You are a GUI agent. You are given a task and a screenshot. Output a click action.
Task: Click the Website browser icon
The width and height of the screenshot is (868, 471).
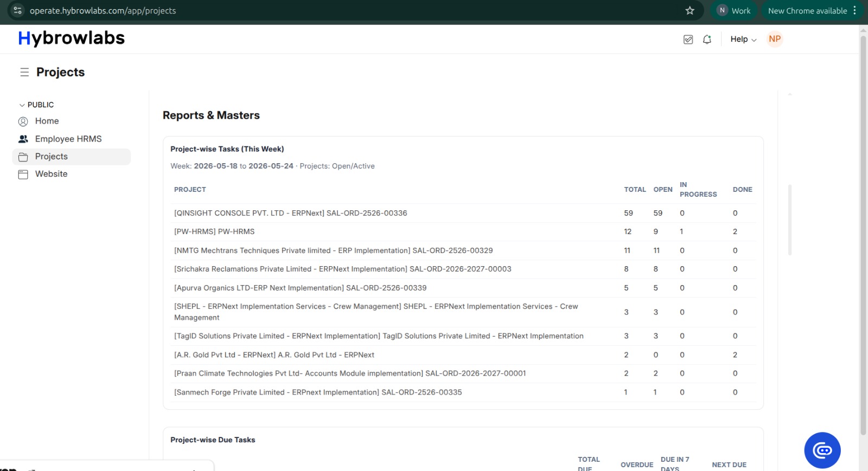(23, 175)
